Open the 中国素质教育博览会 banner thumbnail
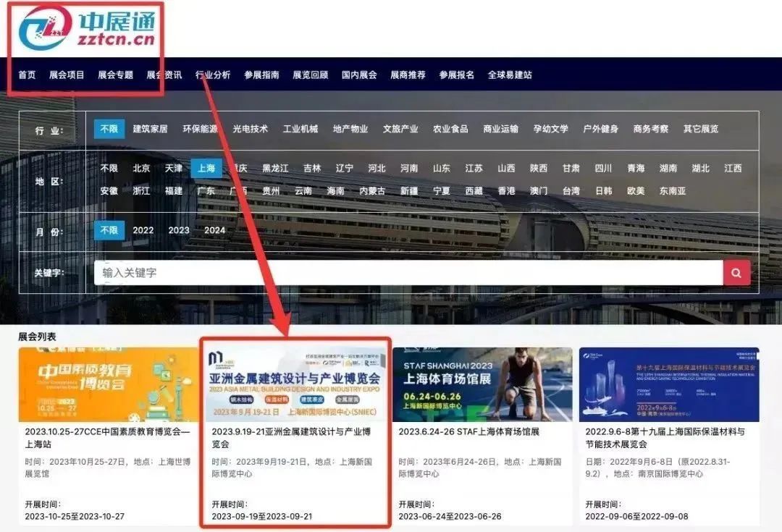Viewport: 782px width, 532px height. coord(109,384)
